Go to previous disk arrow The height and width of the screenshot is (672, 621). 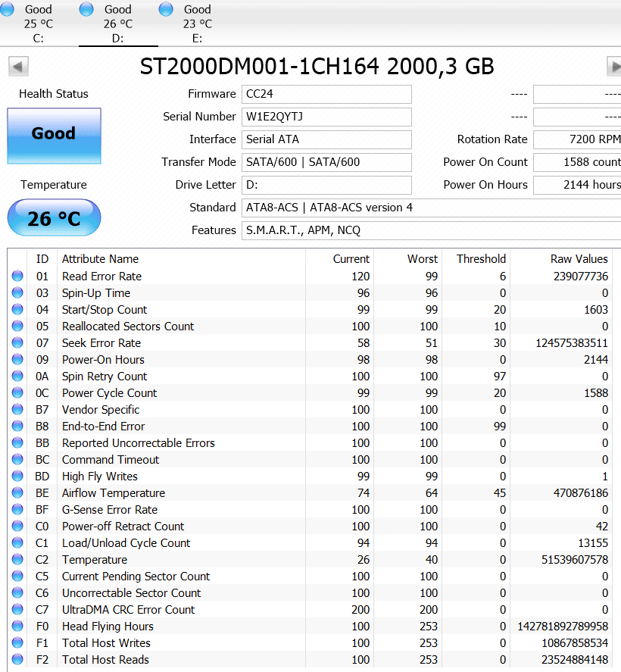[18, 67]
